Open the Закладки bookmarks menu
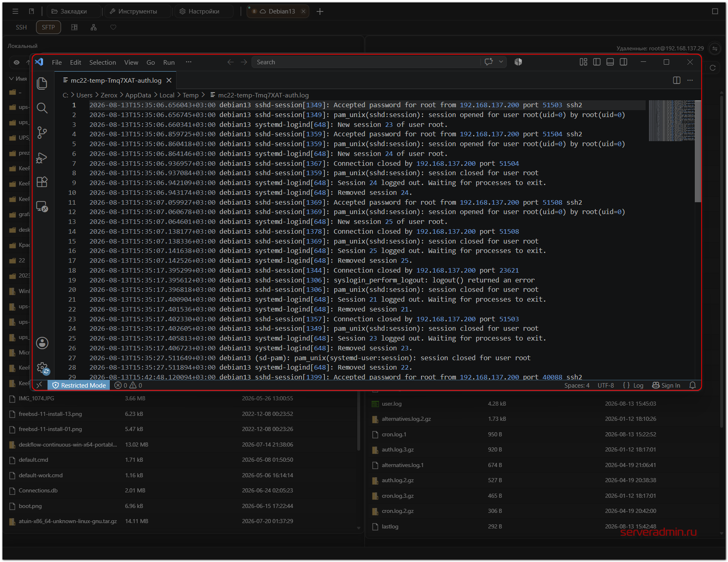Screen dimensions: 728x562 [x=73, y=11]
